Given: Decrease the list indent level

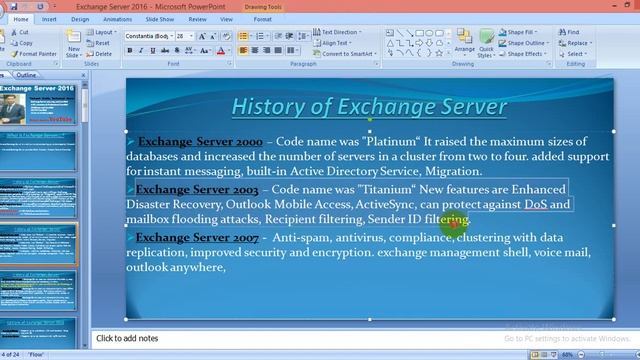Looking at the screenshot, I should [x=278, y=36].
